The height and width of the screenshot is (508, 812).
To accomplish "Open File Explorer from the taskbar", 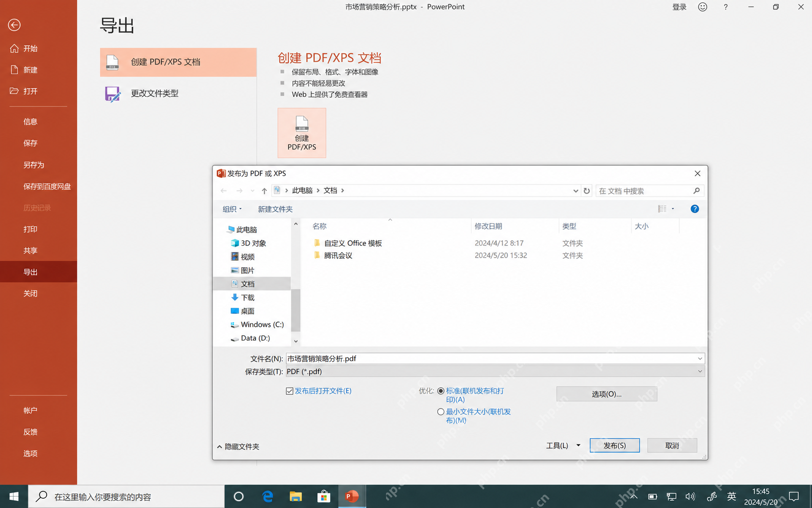I will click(x=296, y=496).
